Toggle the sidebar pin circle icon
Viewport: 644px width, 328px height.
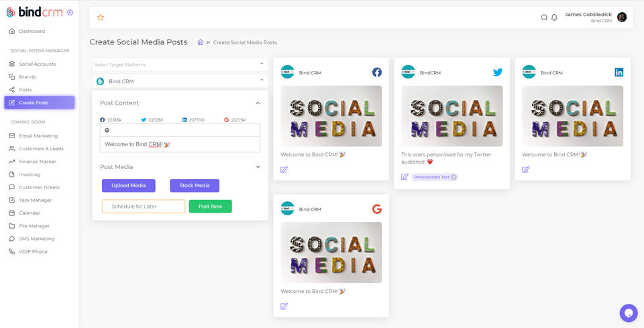coord(70,12)
